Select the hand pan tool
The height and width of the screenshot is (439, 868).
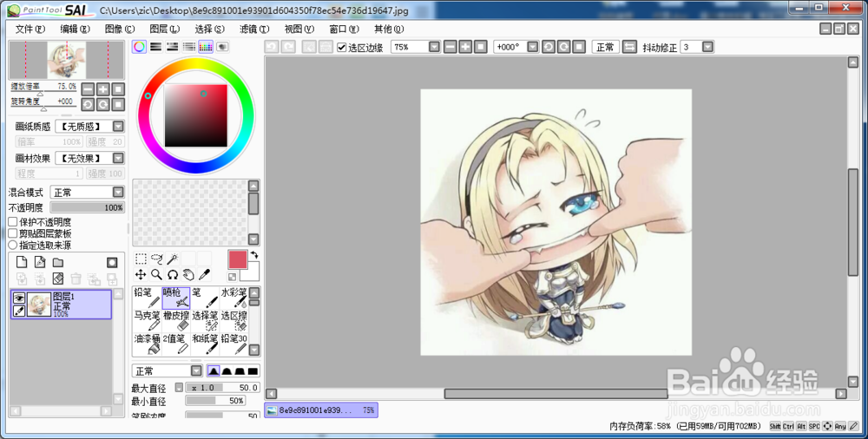point(188,274)
